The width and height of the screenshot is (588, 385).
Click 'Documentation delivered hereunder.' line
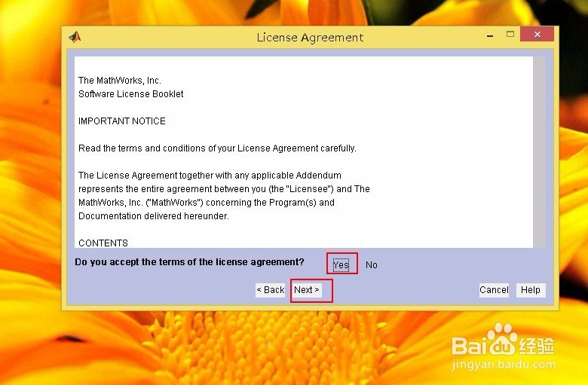pos(153,216)
